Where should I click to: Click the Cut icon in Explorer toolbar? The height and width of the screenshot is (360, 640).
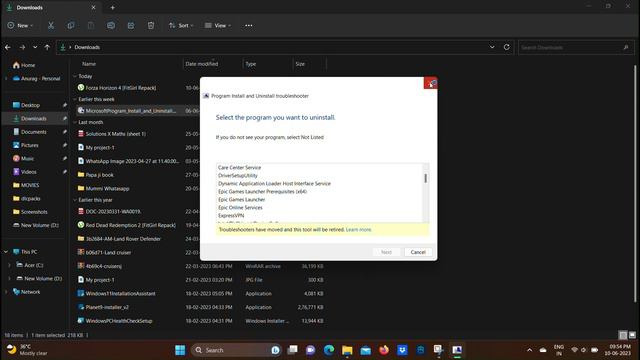[51, 25]
